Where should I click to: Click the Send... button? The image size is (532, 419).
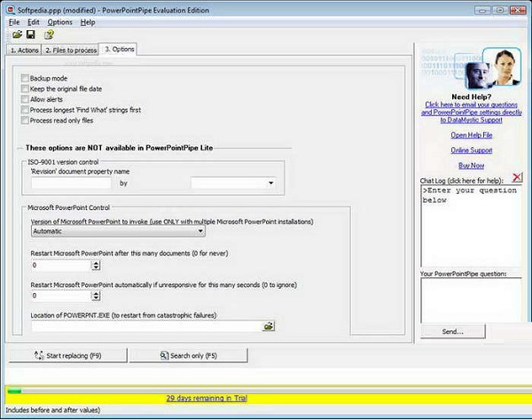[453, 331]
